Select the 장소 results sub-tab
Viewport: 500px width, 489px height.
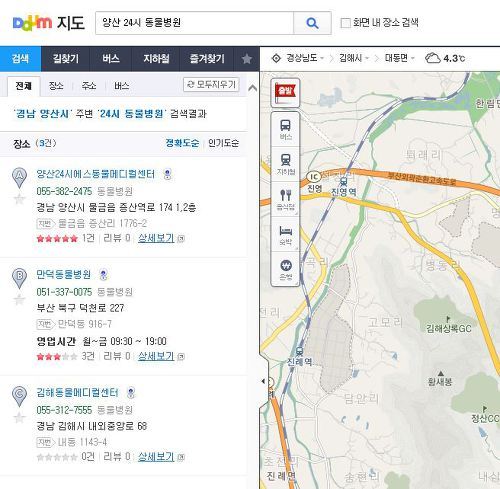[56, 86]
